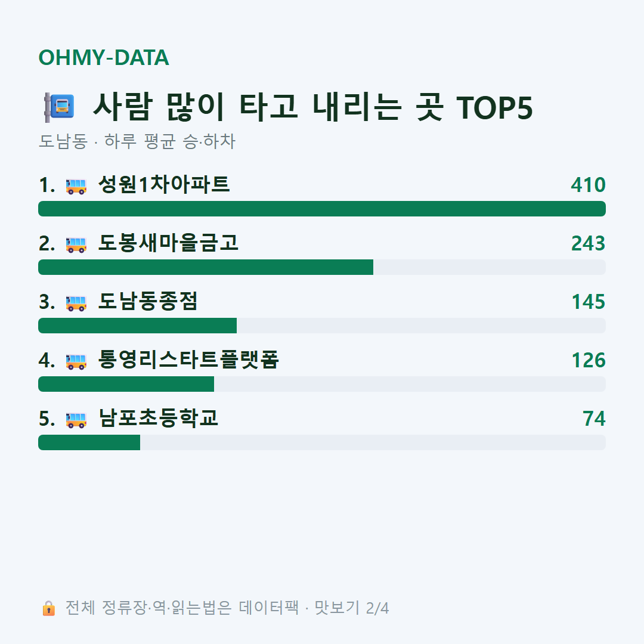Image resolution: width=644 pixels, height=644 pixels.
Task: Click the 남포초등학교 stop name
Action: click(158, 418)
